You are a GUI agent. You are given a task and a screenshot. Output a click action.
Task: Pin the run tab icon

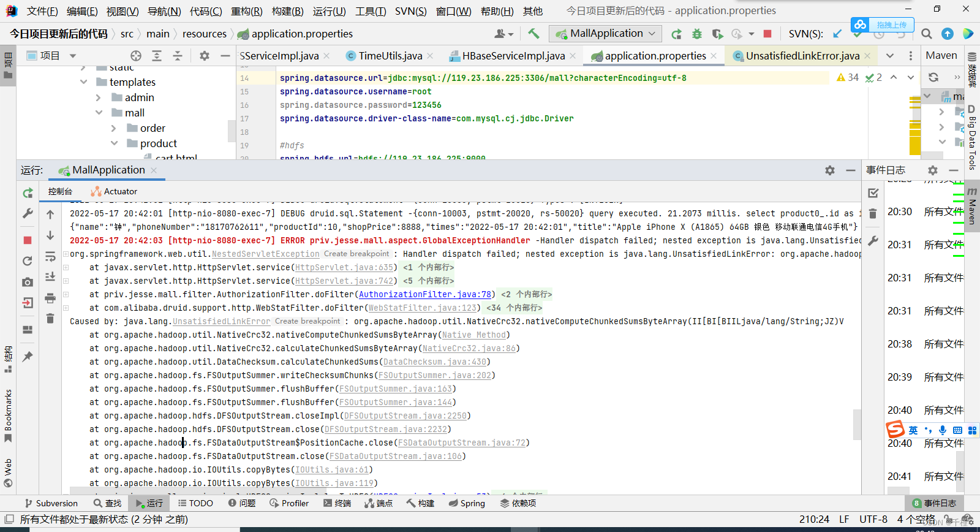28,356
